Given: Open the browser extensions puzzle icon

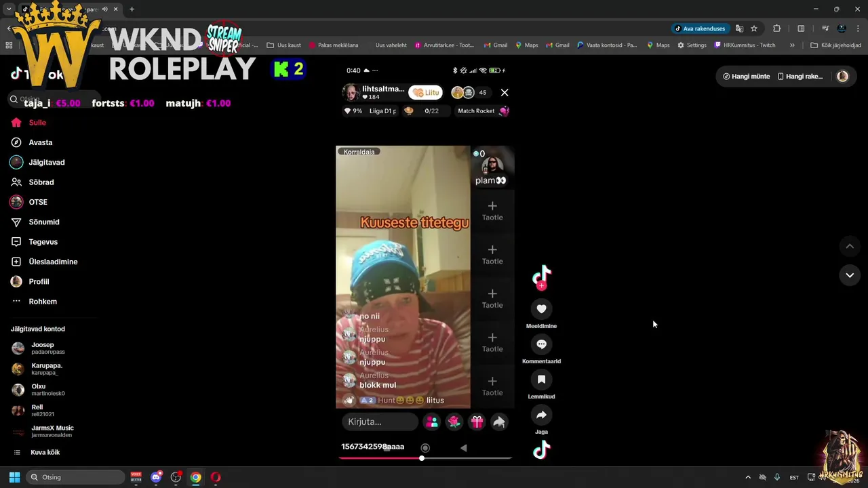Looking at the screenshot, I should pyautogui.click(x=777, y=28).
